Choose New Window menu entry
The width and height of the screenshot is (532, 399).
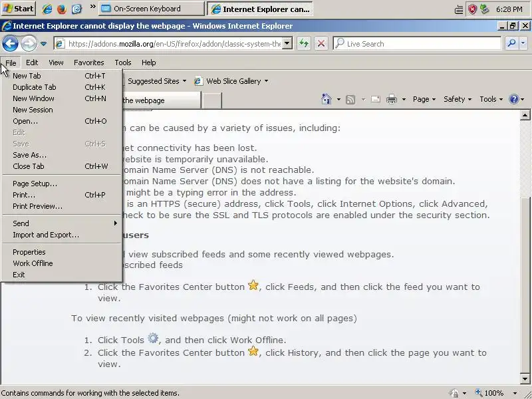tap(61, 98)
